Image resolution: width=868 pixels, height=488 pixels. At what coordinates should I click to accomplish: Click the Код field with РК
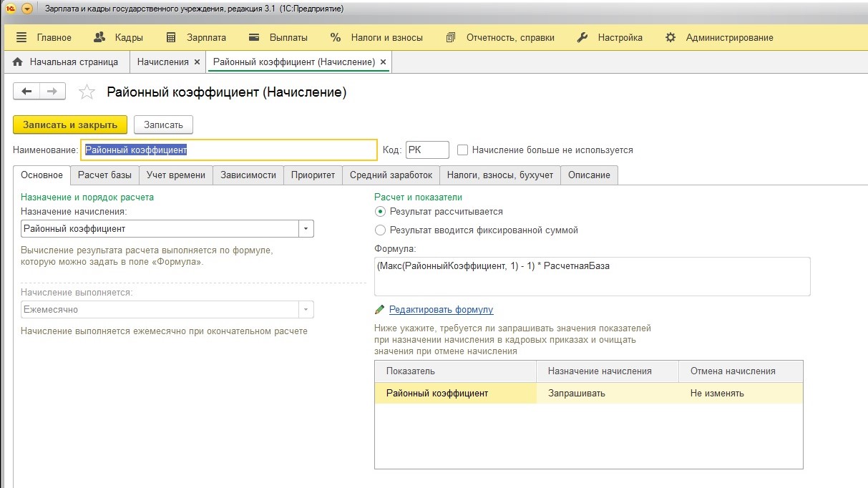427,150
